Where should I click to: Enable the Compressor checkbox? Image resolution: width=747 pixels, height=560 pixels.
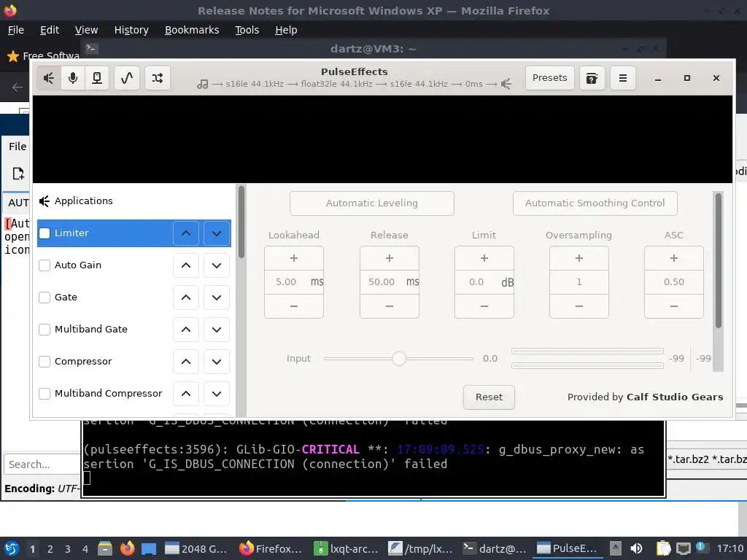click(44, 362)
